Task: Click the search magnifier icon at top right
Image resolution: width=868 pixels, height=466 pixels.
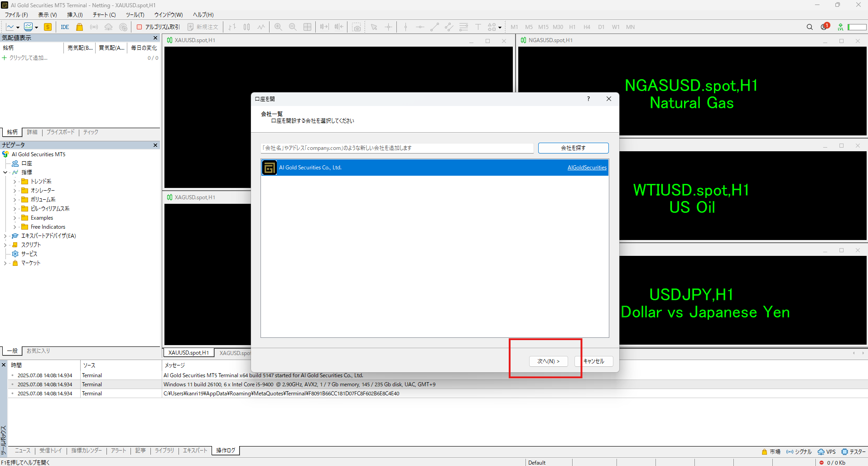Action: click(x=810, y=27)
